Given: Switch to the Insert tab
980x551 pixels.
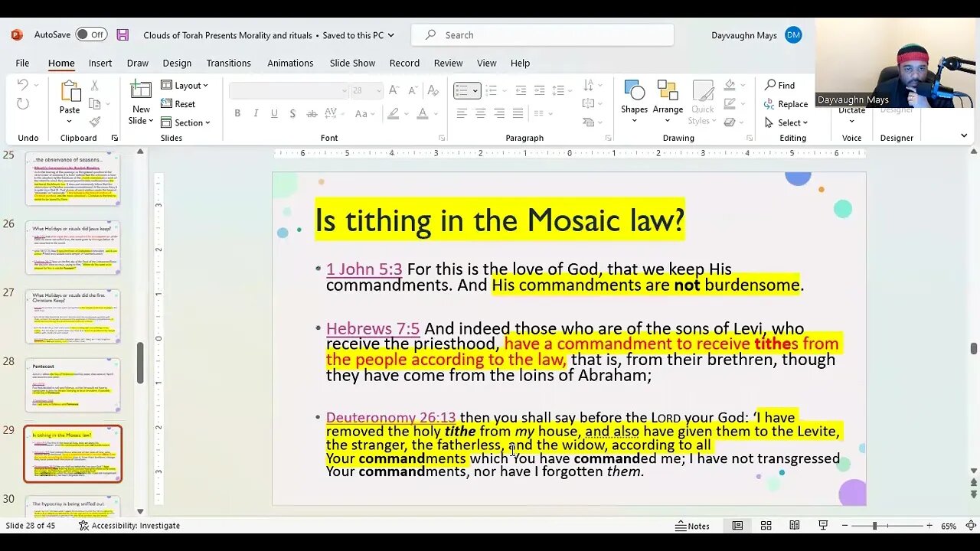Looking at the screenshot, I should point(100,63).
